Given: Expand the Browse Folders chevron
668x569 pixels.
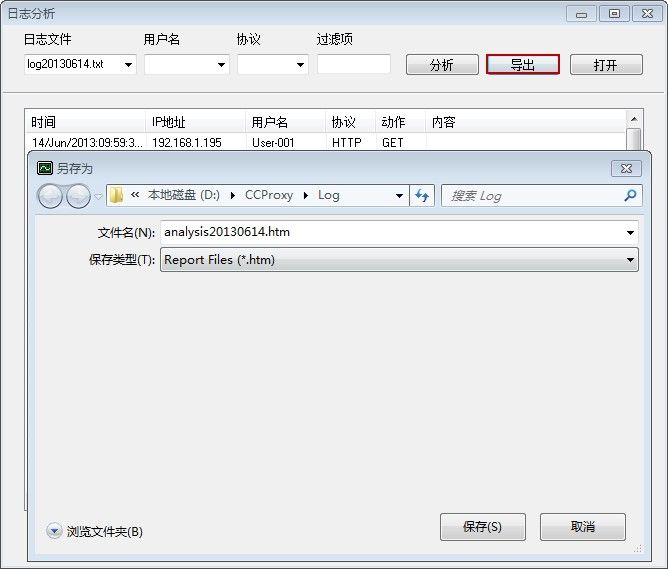Looking at the screenshot, I should (54, 531).
